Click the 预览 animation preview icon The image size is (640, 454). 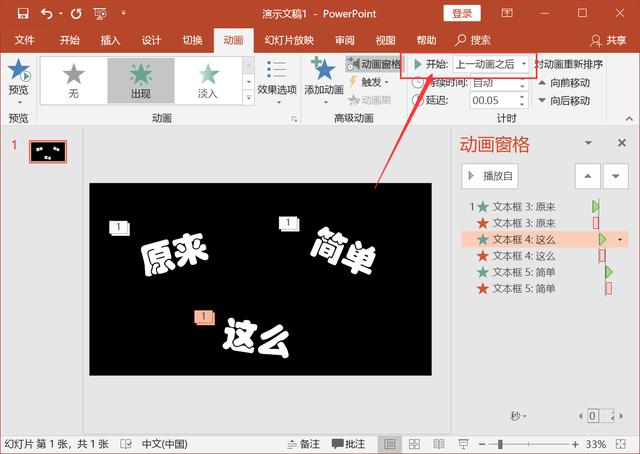coord(19,76)
